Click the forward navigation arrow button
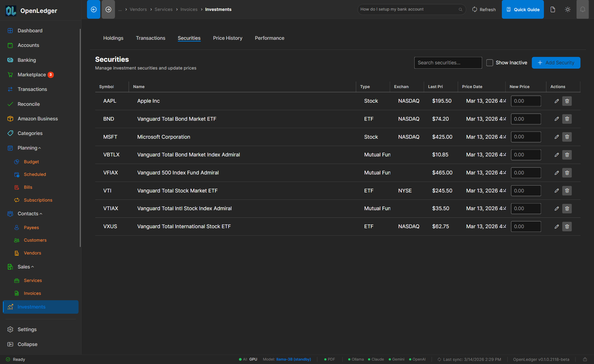Image resolution: width=594 pixels, height=364 pixels. 108,9
